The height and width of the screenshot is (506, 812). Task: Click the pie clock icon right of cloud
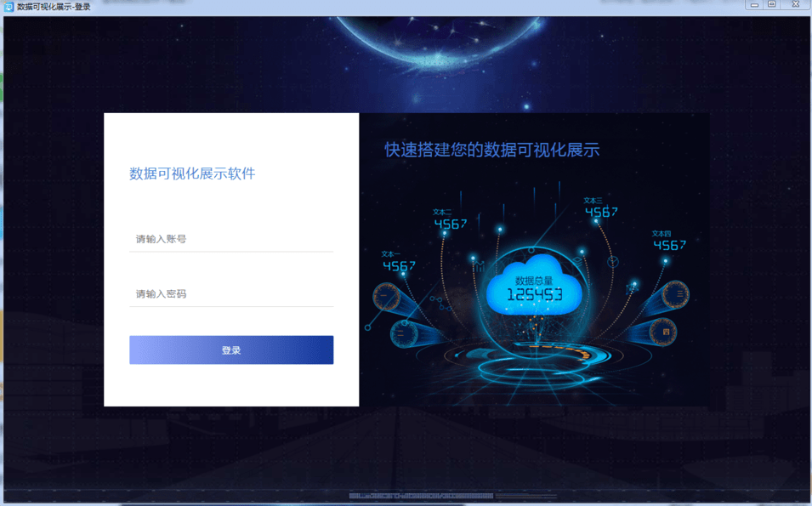tap(613, 262)
